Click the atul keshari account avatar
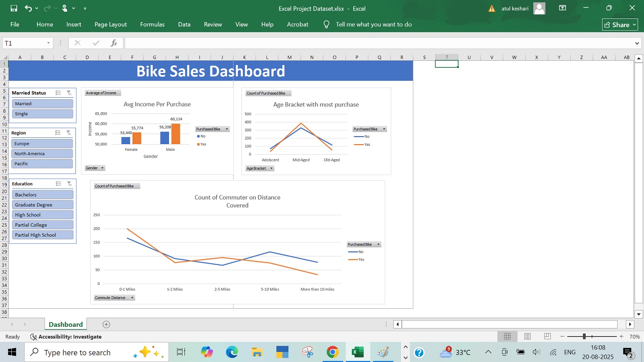The height and width of the screenshot is (362, 644). tap(539, 8)
